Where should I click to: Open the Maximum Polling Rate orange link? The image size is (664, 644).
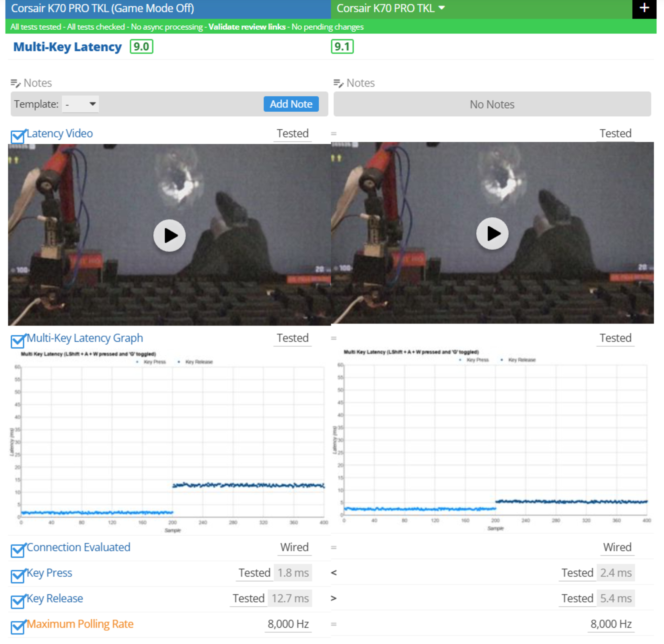click(x=80, y=624)
